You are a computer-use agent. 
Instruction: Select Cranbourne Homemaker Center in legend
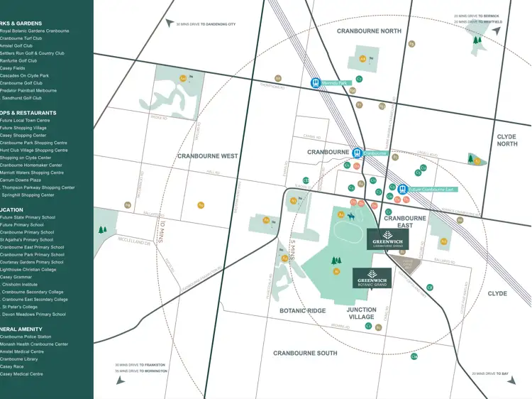point(31,165)
